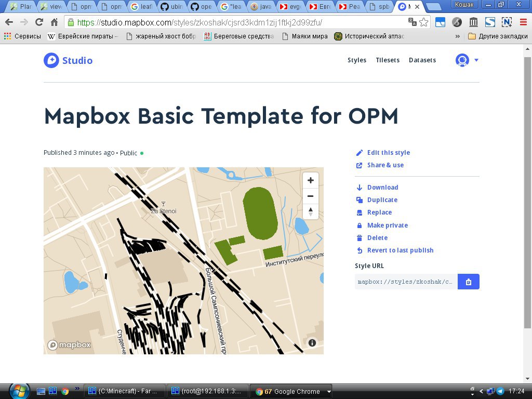Viewport: 532px width, 399px height.
Task: Click the duplicate icon
Action: point(360,200)
